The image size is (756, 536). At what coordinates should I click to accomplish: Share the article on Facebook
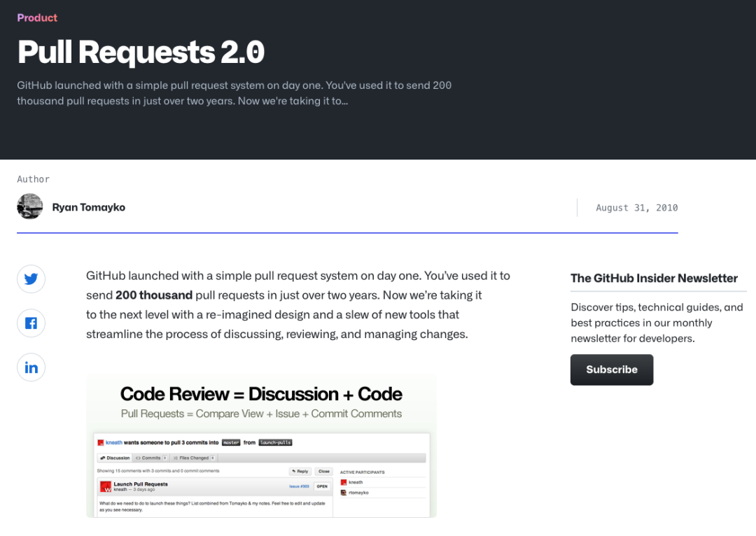[x=31, y=323]
